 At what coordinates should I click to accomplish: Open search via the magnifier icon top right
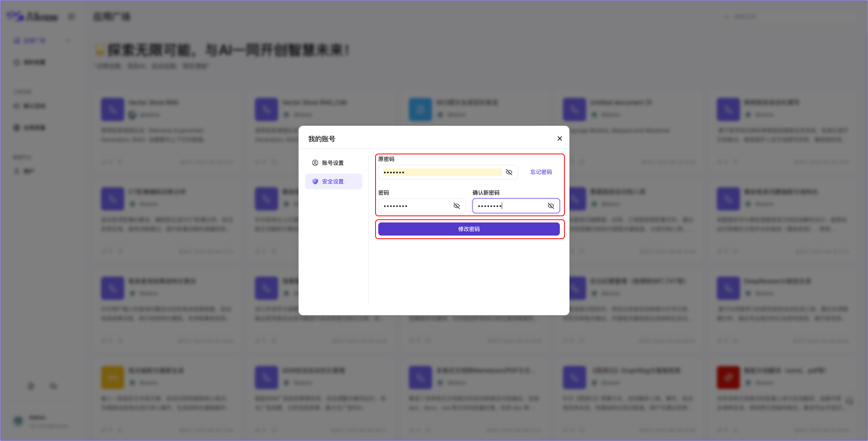point(726,16)
